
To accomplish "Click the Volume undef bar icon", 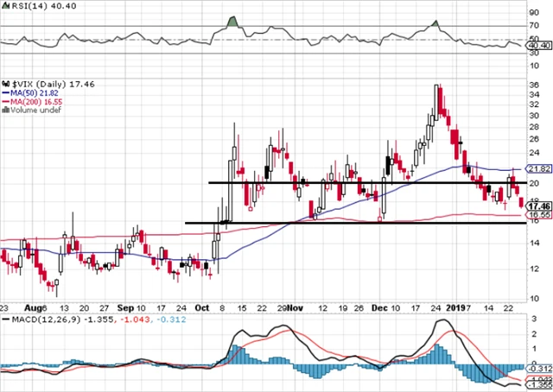I will coord(4,110).
